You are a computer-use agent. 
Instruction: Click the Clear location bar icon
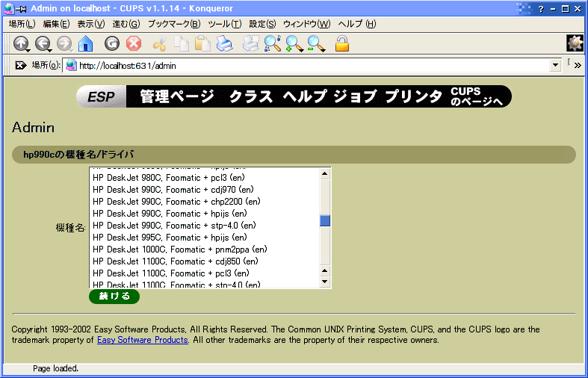[x=21, y=66]
